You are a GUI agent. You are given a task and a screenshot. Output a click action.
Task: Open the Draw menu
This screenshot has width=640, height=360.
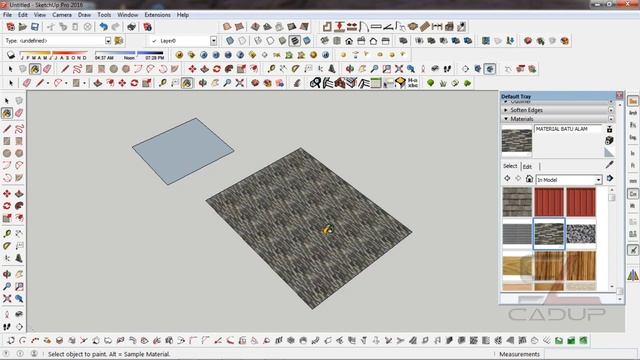(84, 15)
